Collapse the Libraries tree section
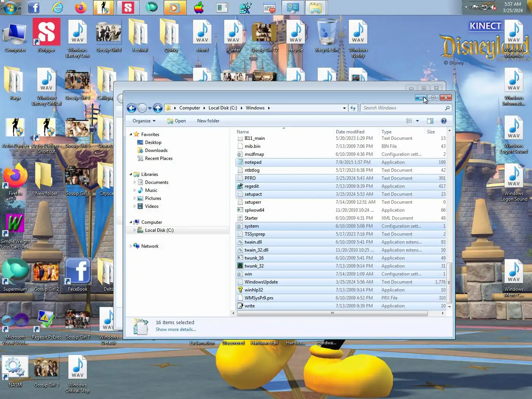Screen dimensions: 532x399 [131, 174]
